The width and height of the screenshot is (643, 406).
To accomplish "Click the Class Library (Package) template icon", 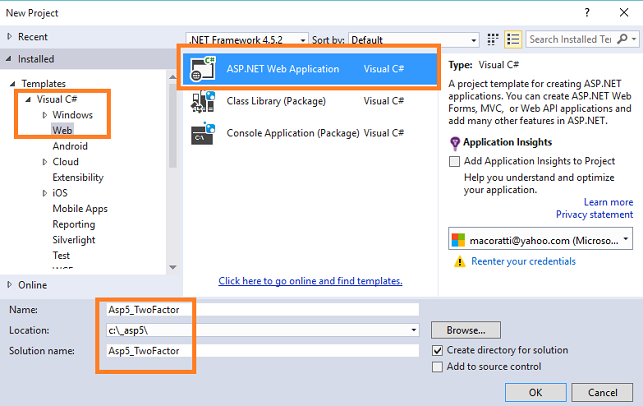I will click(x=203, y=101).
